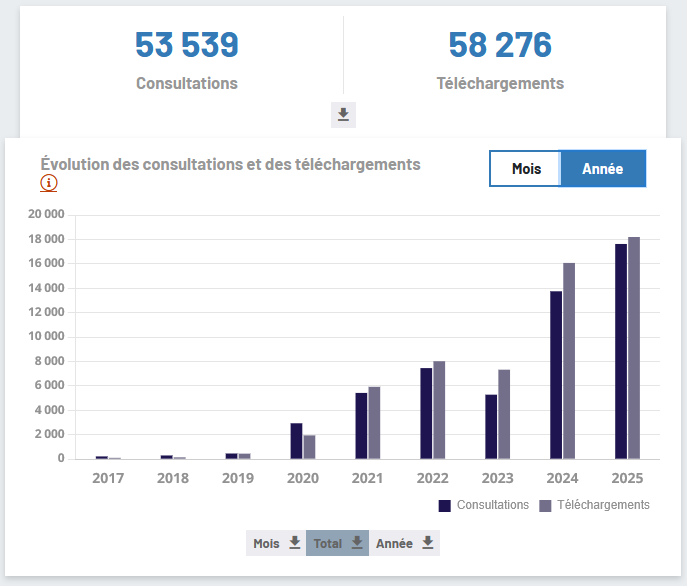Image resolution: width=687 pixels, height=586 pixels.
Task: Select the Année view toggle
Action: click(x=602, y=169)
